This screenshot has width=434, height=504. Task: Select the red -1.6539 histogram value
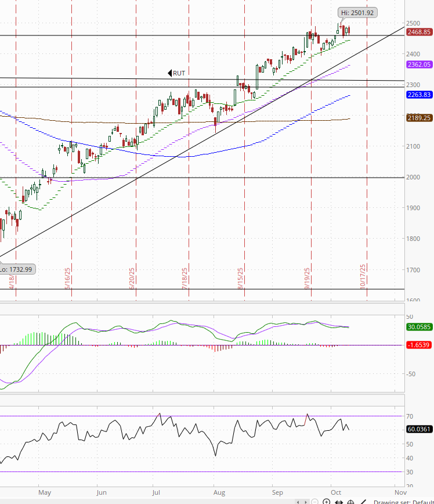coord(419,345)
